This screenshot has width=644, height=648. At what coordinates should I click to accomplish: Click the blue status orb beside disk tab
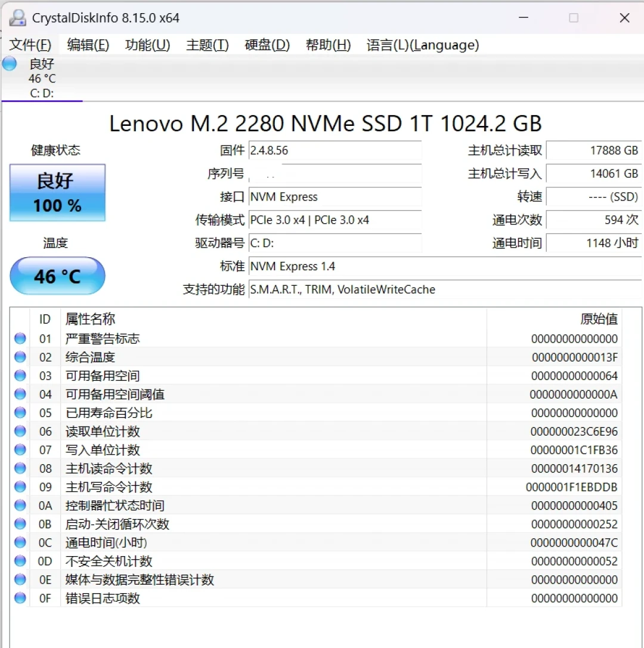tap(10, 64)
